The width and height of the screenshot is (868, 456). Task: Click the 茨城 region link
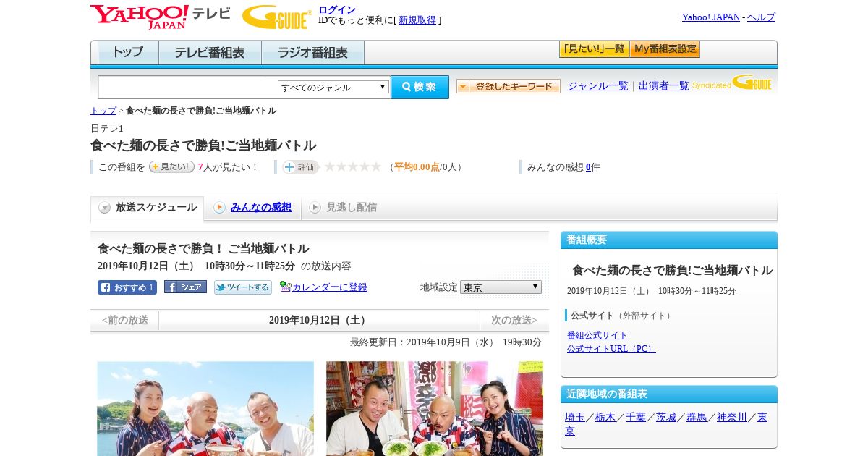point(666,418)
